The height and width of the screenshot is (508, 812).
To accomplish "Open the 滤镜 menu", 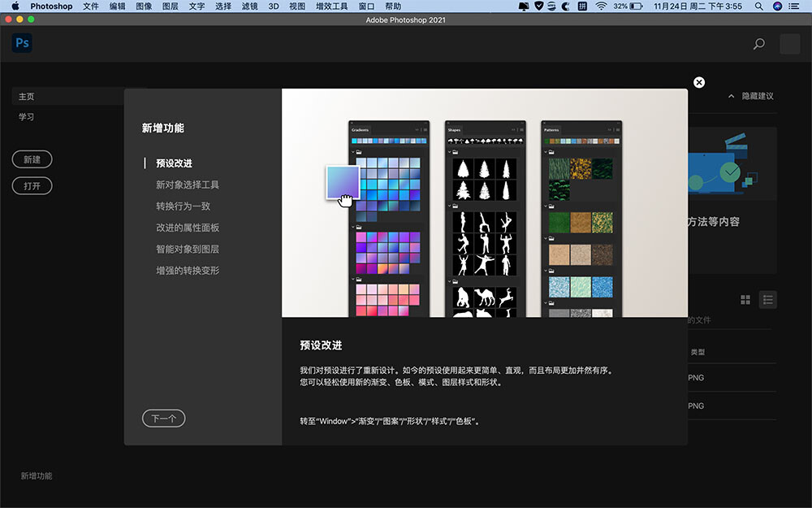I will click(x=249, y=7).
